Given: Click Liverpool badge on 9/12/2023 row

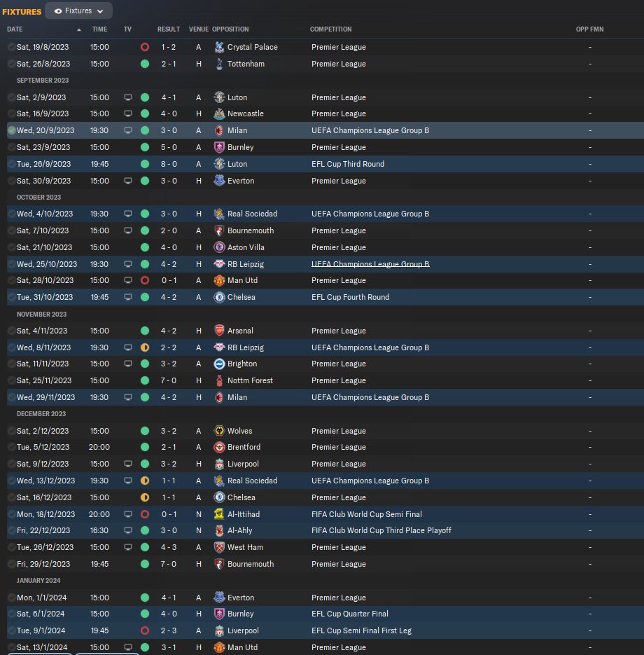Looking at the screenshot, I should point(219,464).
